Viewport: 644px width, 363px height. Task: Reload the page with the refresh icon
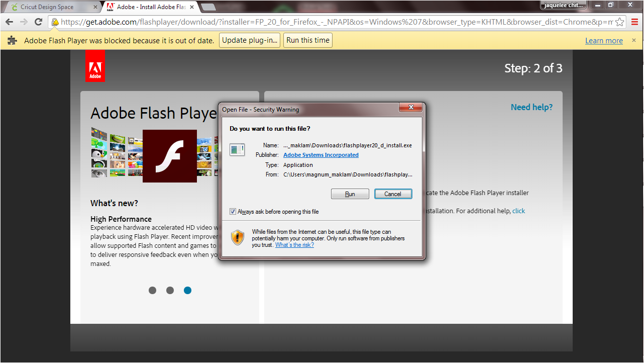click(38, 22)
